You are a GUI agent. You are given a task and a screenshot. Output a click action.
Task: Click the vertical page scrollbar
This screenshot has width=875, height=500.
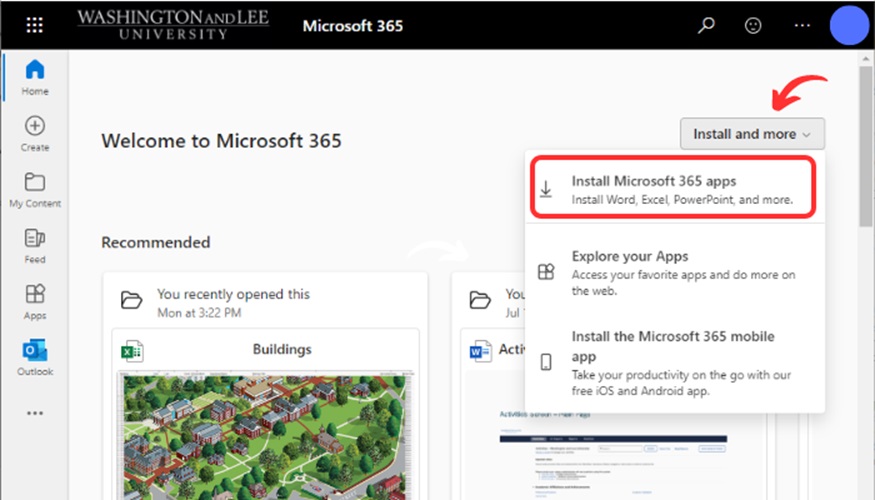click(x=865, y=150)
